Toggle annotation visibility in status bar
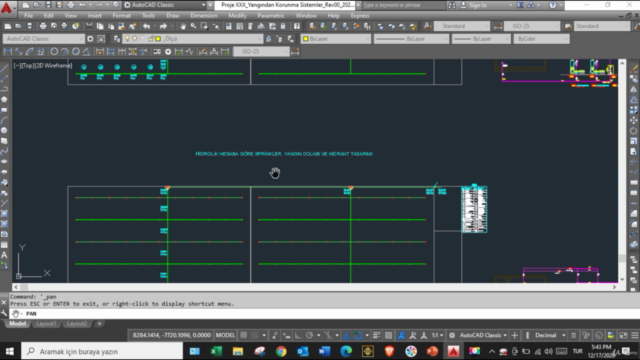640x360 pixels. pyautogui.click(x=402, y=336)
